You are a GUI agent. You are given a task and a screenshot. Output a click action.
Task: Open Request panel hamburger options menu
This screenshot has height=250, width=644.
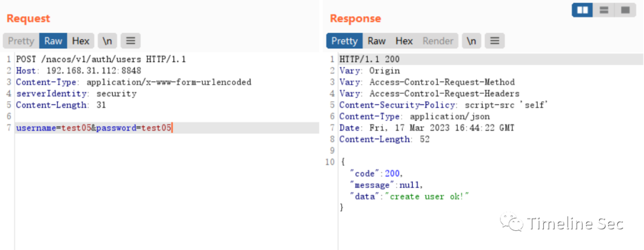coord(131,41)
